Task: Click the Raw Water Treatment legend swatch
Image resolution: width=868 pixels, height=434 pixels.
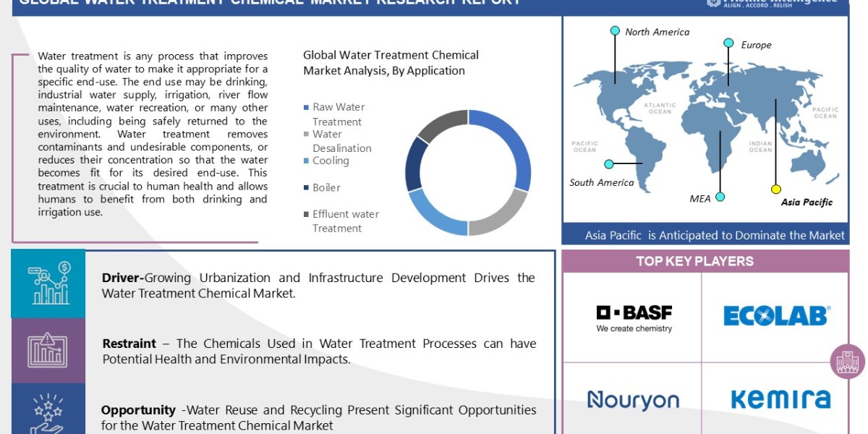Action: point(306,108)
